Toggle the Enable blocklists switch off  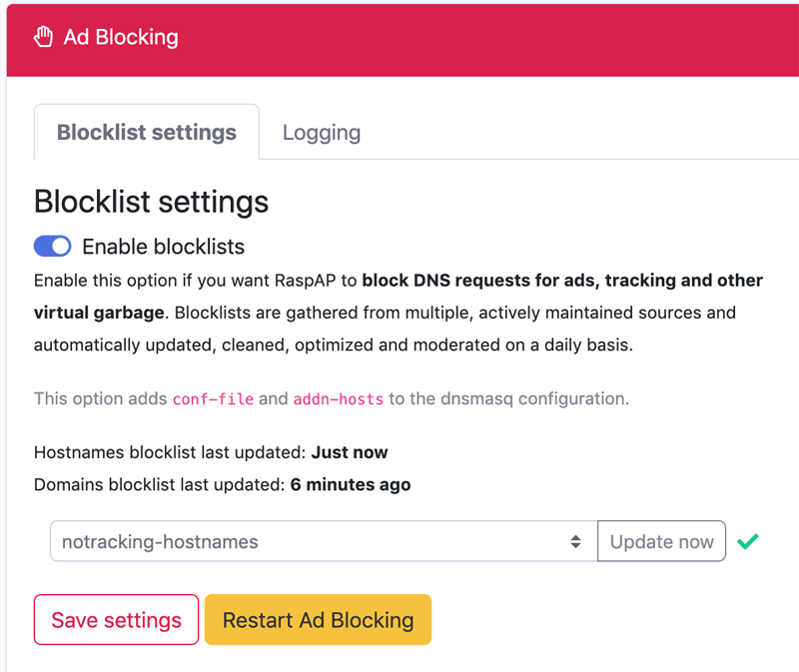[52, 246]
